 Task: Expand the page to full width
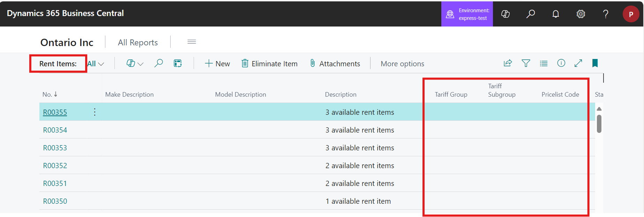coord(578,63)
